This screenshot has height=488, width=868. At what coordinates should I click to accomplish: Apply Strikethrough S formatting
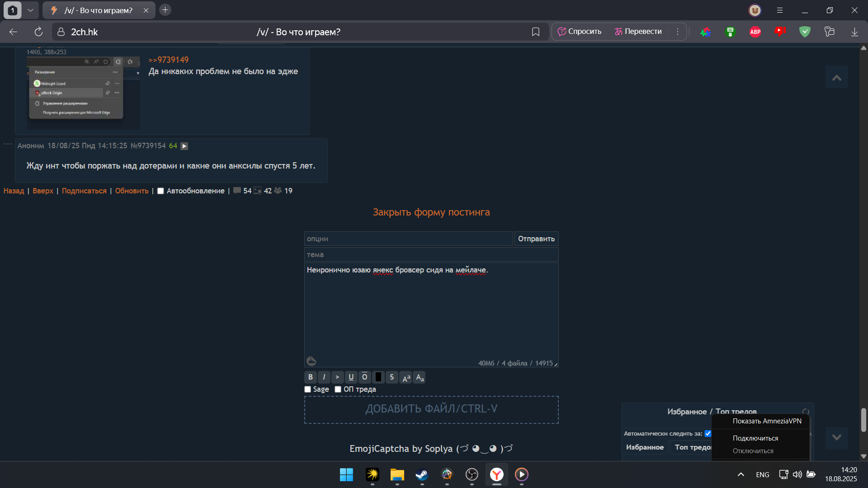[x=392, y=377]
